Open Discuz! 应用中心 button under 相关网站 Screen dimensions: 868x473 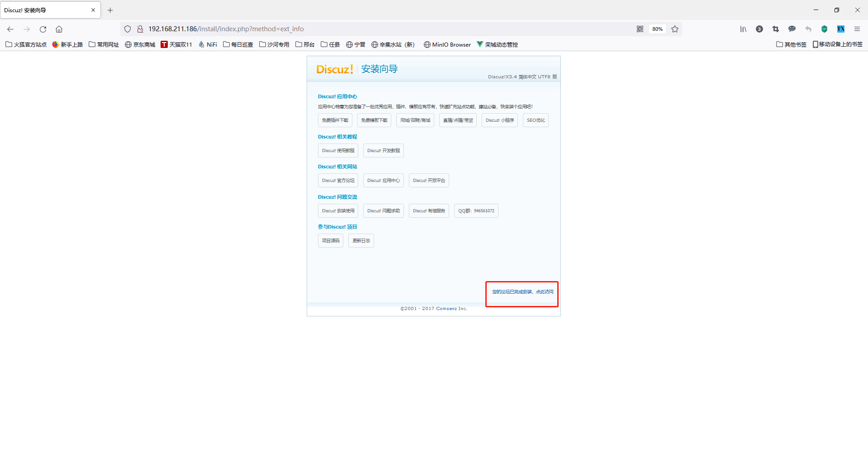pos(384,181)
